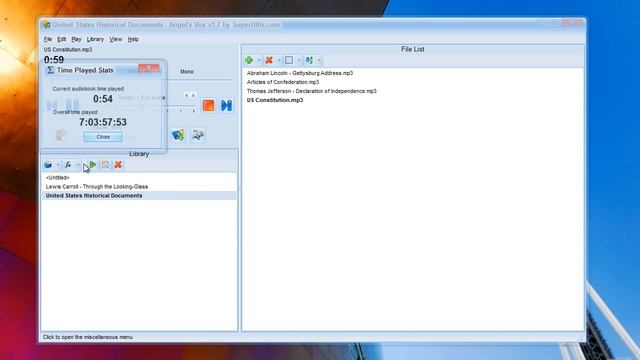Click the sort files icon

coord(309,60)
